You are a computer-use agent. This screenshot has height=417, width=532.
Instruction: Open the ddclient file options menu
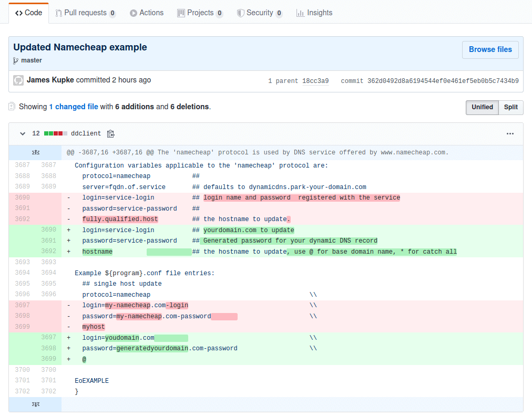[510, 133]
